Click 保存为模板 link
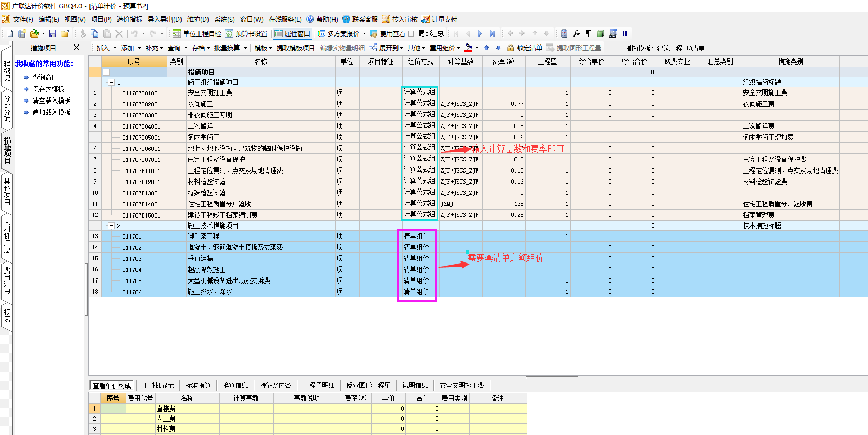The height and width of the screenshot is (435, 868). 48,89
